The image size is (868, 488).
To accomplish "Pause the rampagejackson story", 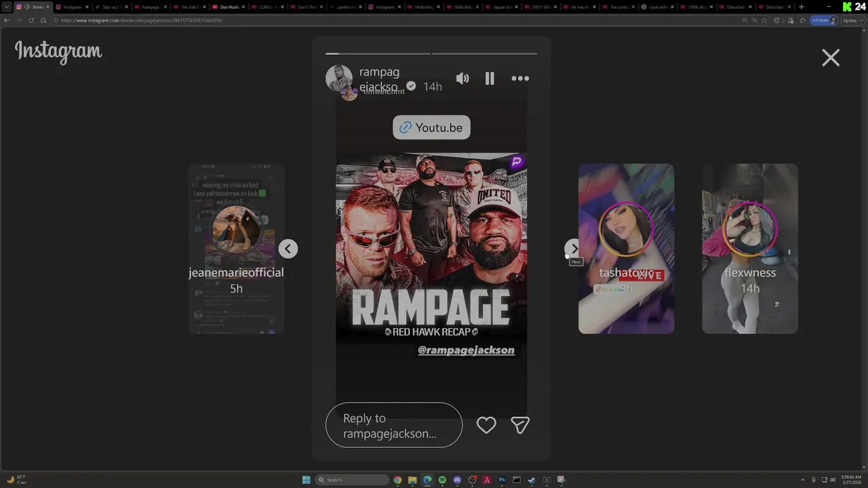I will 490,79.
